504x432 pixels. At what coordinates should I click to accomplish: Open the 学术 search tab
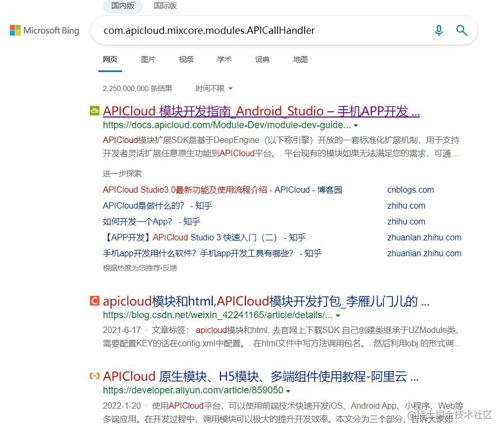(x=224, y=59)
